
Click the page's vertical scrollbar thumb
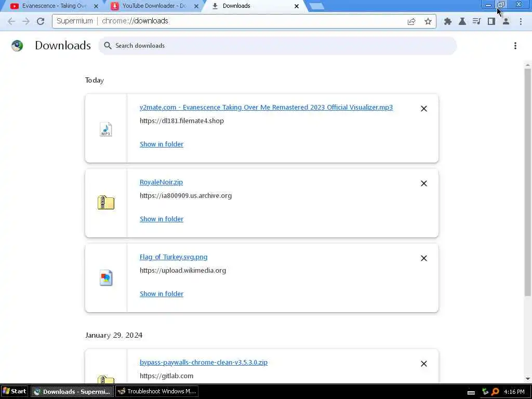point(528,181)
